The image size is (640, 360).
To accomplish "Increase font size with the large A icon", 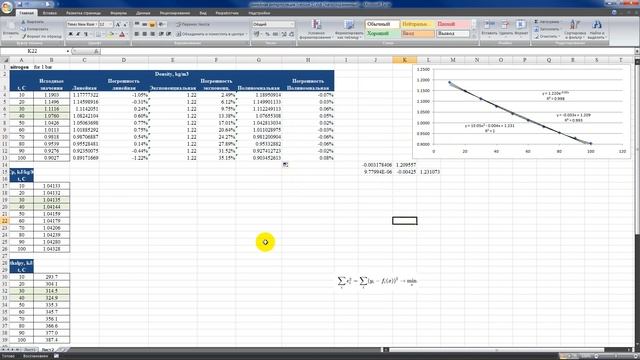I will tap(118, 24).
